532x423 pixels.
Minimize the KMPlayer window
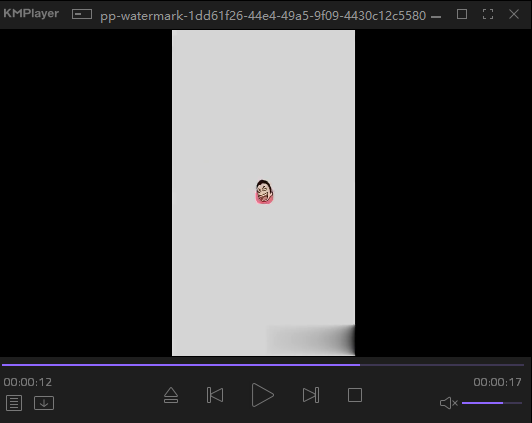click(436, 16)
